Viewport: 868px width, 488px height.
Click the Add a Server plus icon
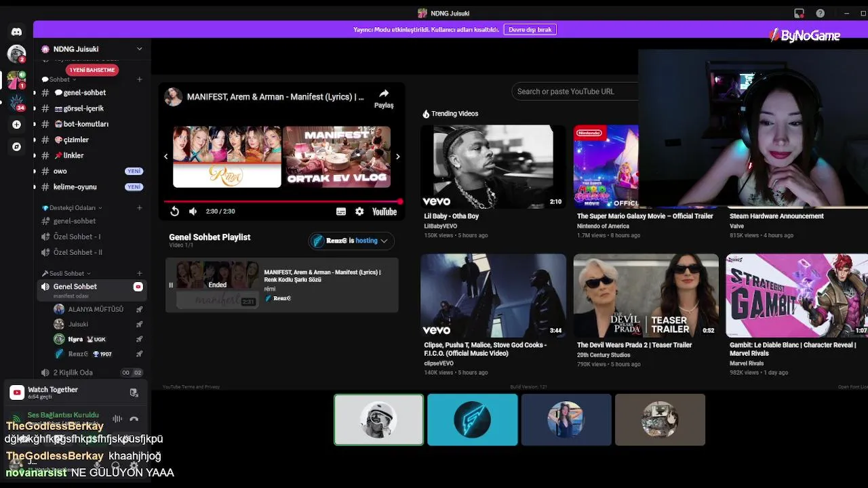tap(16, 125)
